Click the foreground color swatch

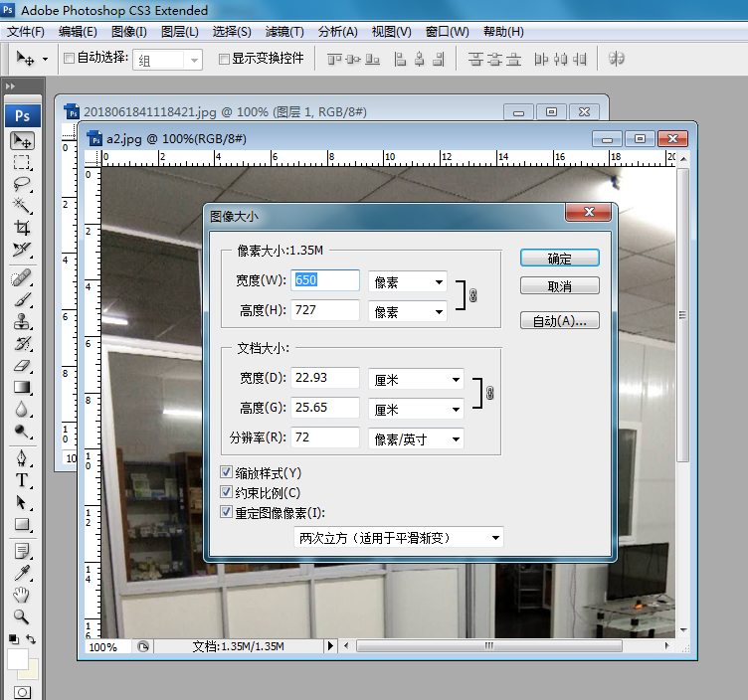tap(17, 659)
